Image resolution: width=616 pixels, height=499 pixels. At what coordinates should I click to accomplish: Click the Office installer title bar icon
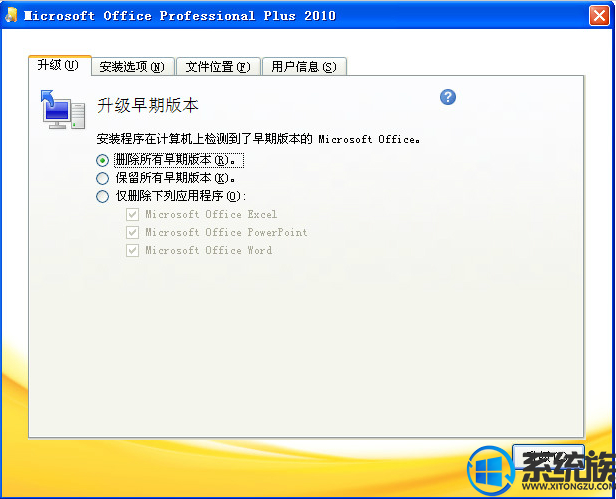pyautogui.click(x=11, y=15)
